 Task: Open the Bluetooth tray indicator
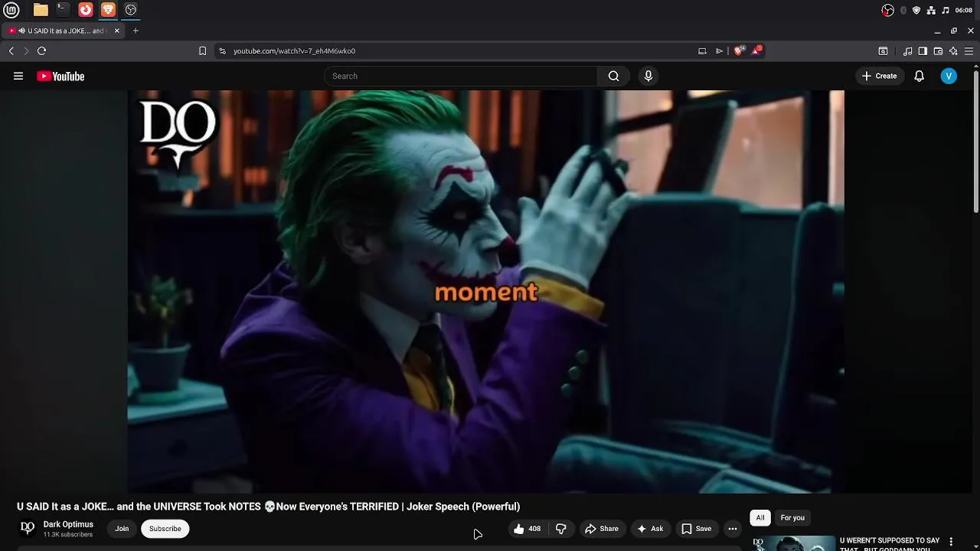(x=903, y=10)
